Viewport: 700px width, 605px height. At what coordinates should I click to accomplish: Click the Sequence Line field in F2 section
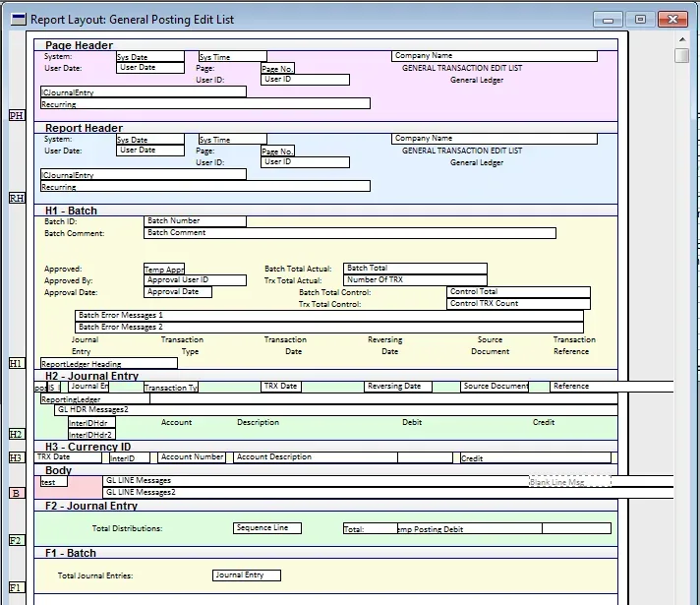coord(267,528)
